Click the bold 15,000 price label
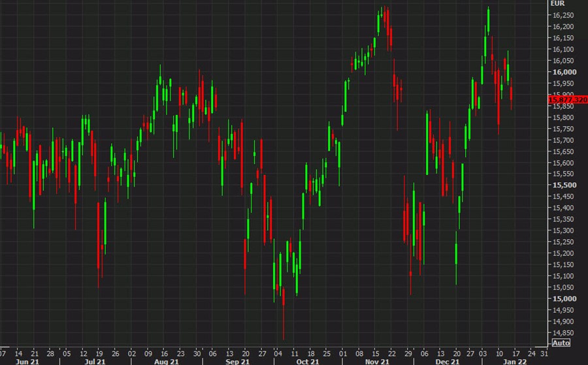Screen dimensions: 588x365 click(564, 298)
